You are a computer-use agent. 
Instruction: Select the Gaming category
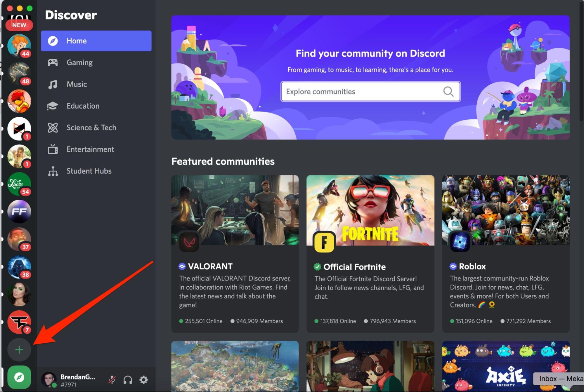click(79, 62)
